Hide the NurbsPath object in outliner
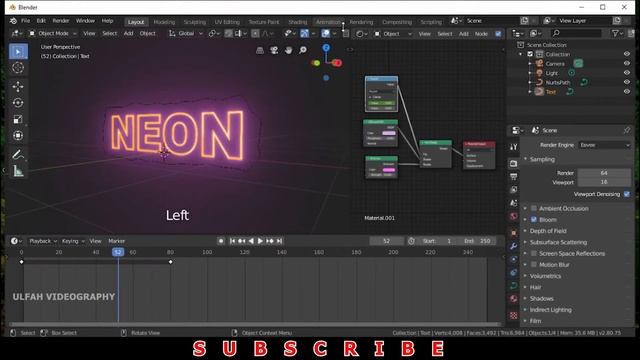Image resolution: width=640 pixels, height=360 pixels. (627, 82)
